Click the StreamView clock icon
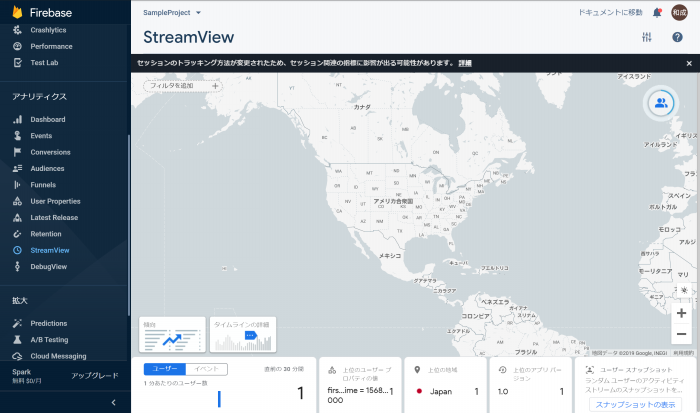Viewport: 700px width, 413px height. pyautogui.click(x=17, y=250)
